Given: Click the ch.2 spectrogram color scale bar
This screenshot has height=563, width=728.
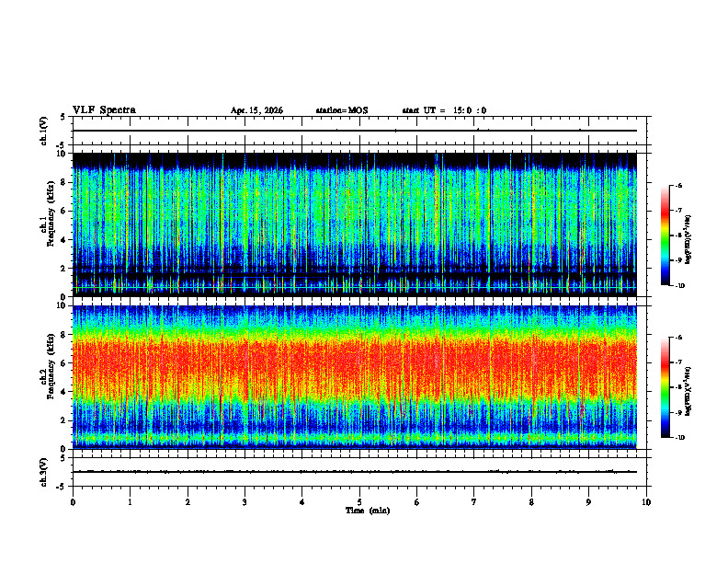Looking at the screenshot, I should tap(665, 387).
